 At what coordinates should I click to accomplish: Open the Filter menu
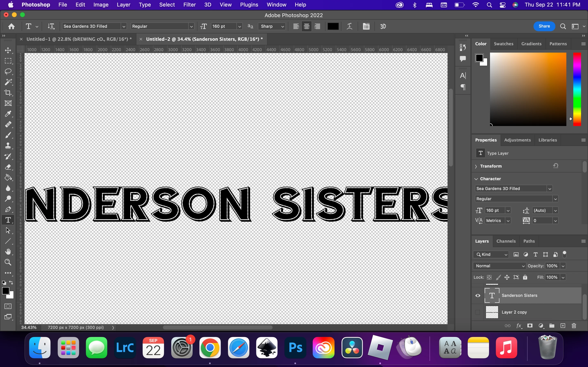coord(189,5)
